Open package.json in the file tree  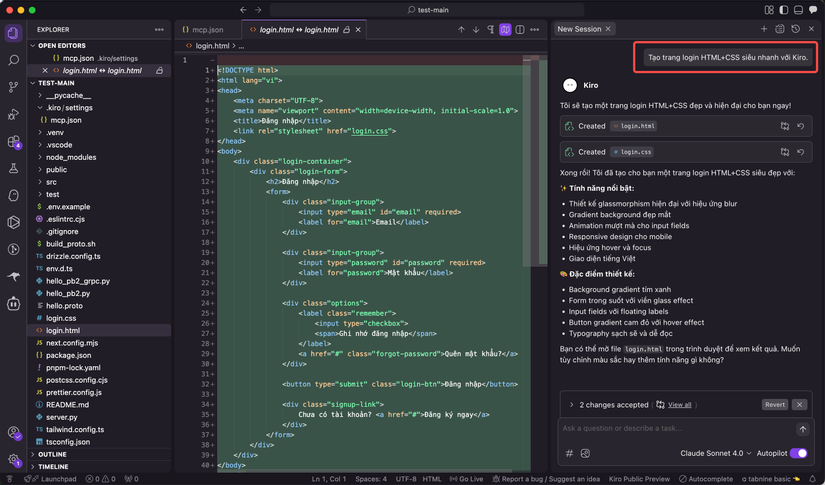[x=68, y=356]
